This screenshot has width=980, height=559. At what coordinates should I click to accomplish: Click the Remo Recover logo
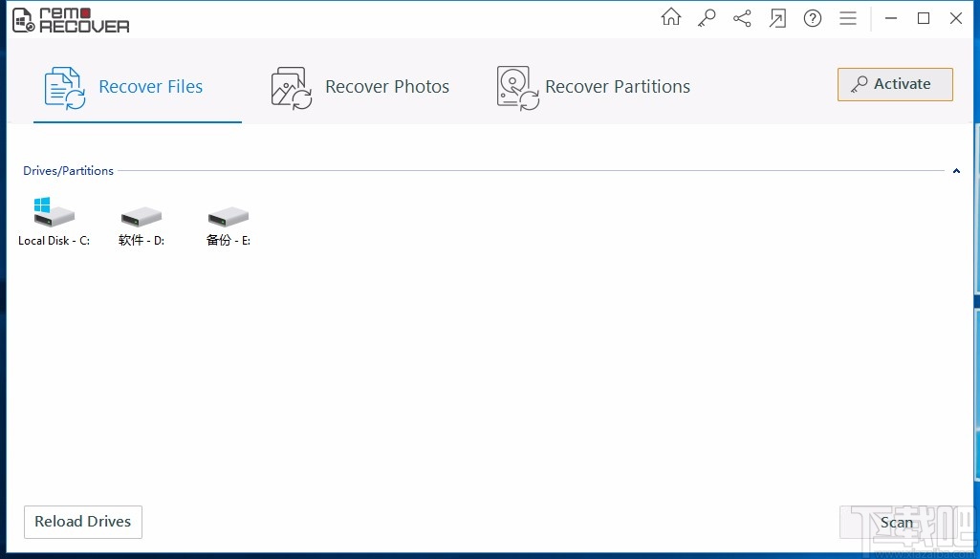[x=70, y=19]
